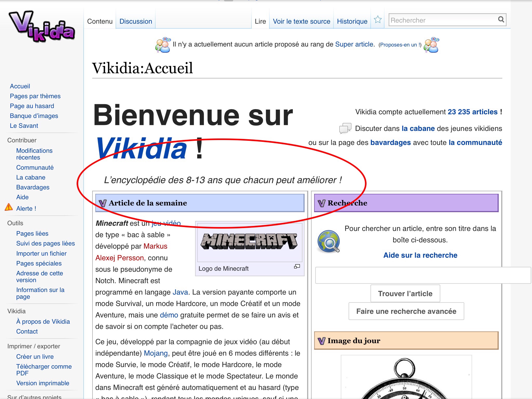Image resolution: width=532 pixels, height=399 pixels.
Task: Open Page au hasard in sidebar
Action: pyautogui.click(x=32, y=106)
